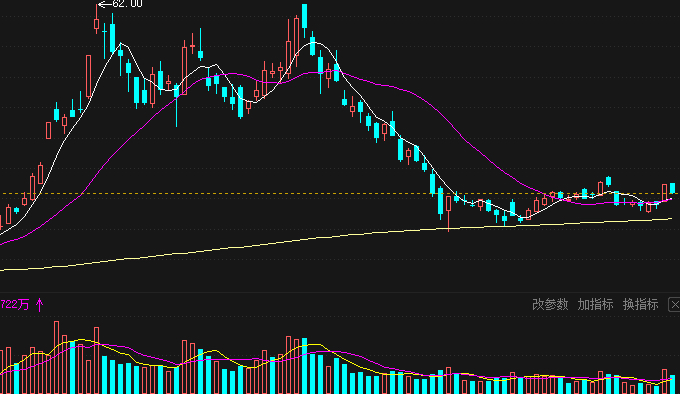The width and height of the screenshot is (680, 394).
Task: Click the tall cyan candle at the second peak
Action: tap(304, 16)
